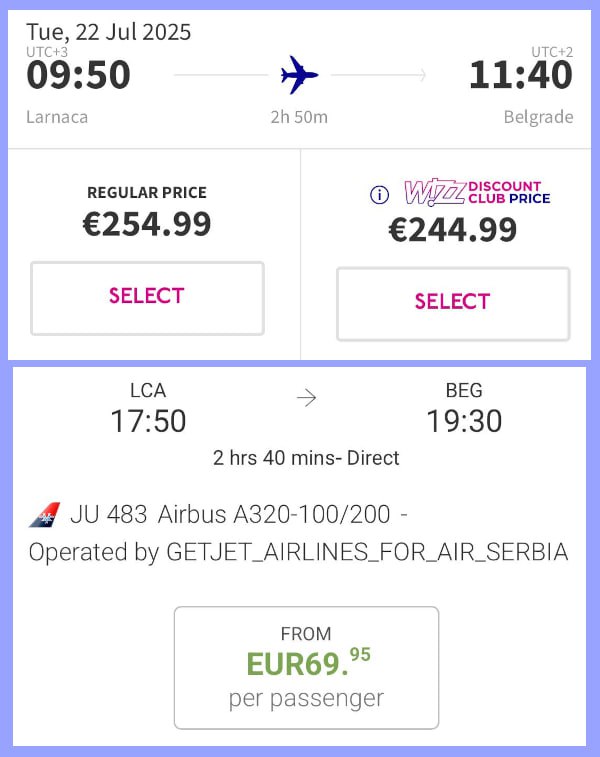
Task: Click the Wizz Discount Club logo
Action: pos(477,193)
